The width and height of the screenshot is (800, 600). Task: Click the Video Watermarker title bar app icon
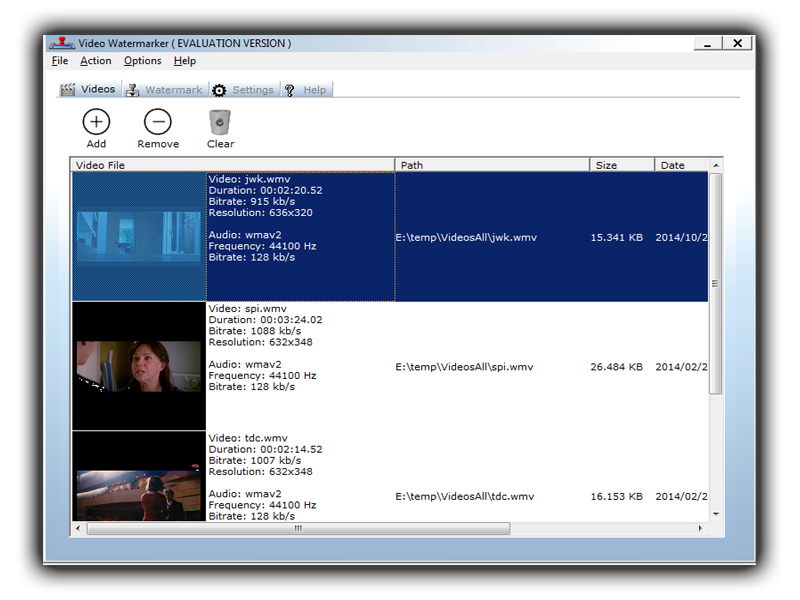point(61,43)
